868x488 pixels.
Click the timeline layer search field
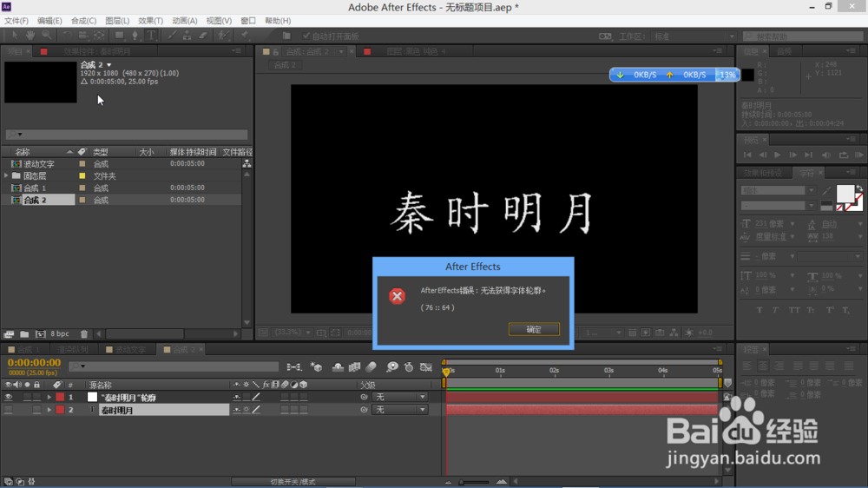tap(174, 366)
